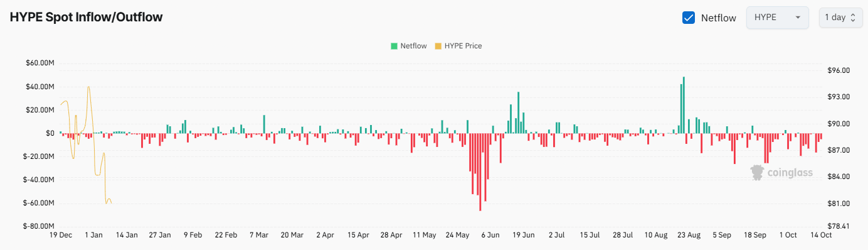The height and width of the screenshot is (250, 868).
Task: Click the 9 Feb date label
Action: click(193, 235)
